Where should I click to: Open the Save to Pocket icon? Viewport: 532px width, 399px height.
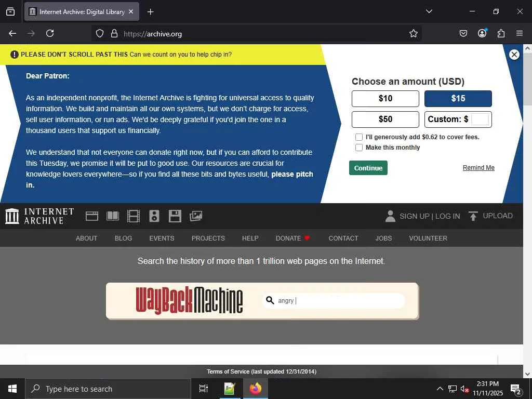click(x=463, y=33)
